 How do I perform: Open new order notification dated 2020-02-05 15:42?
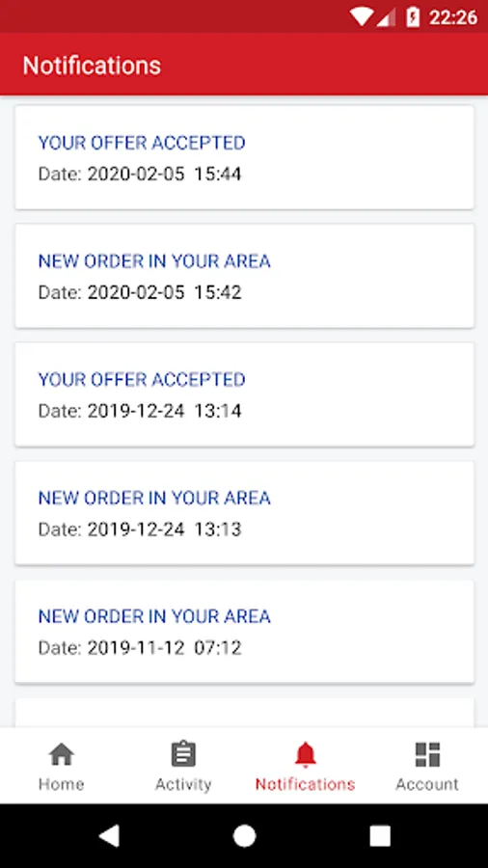pos(244,276)
